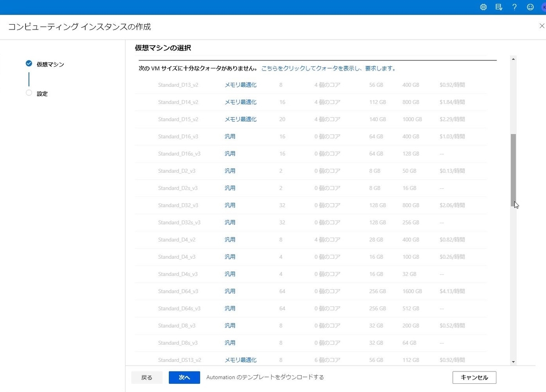Open the help question mark menu
The width and height of the screenshot is (546, 392).
514,7
